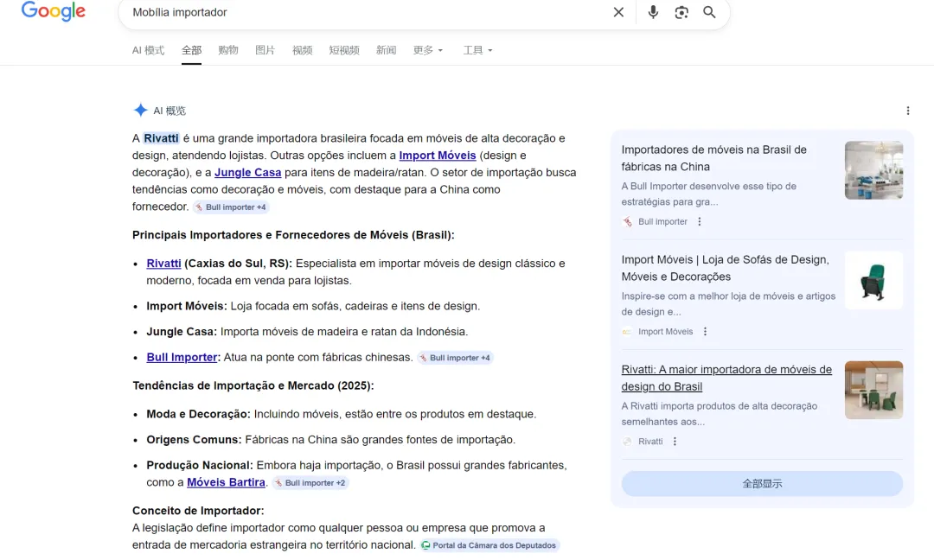Click the Bull importer +4 chip after fábricas chinesas
Screen dimensions: 934x560
(x=455, y=358)
